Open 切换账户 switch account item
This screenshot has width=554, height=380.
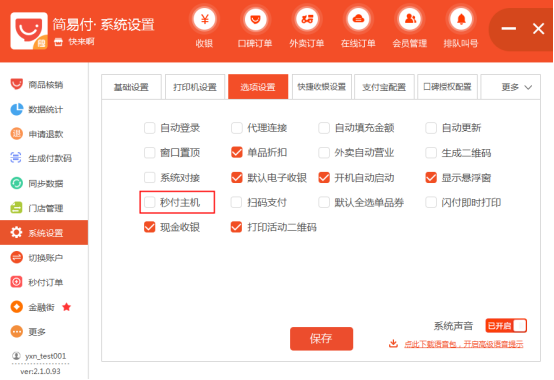click(x=44, y=257)
